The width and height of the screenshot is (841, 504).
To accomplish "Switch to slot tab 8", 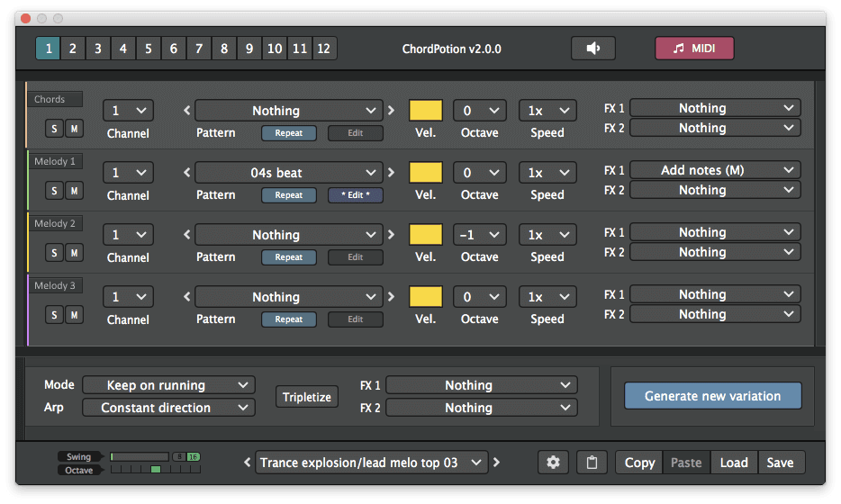I will click(x=224, y=49).
